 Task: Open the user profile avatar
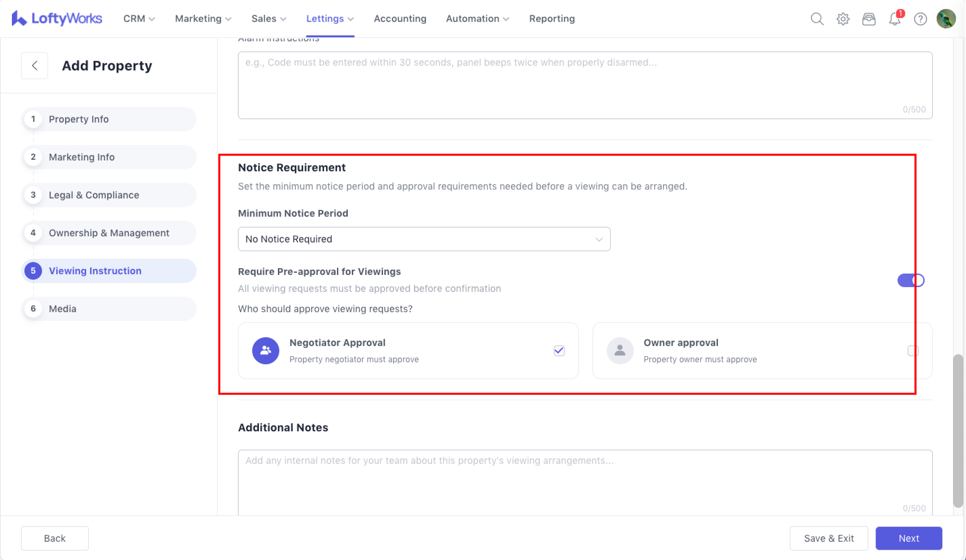(x=946, y=19)
